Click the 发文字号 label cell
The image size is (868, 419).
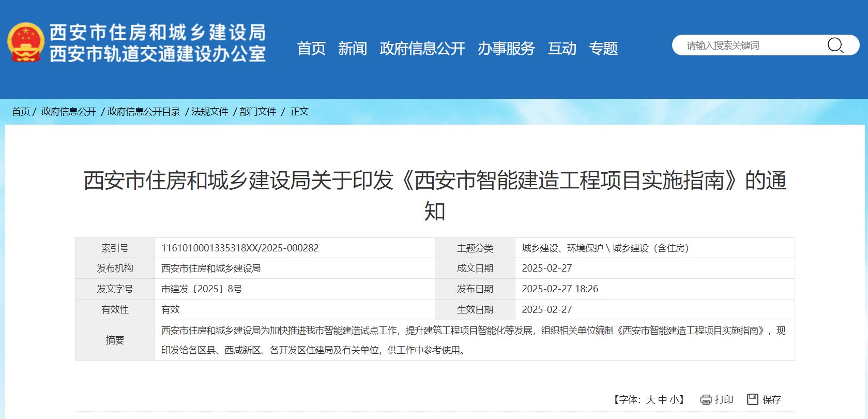coord(115,289)
